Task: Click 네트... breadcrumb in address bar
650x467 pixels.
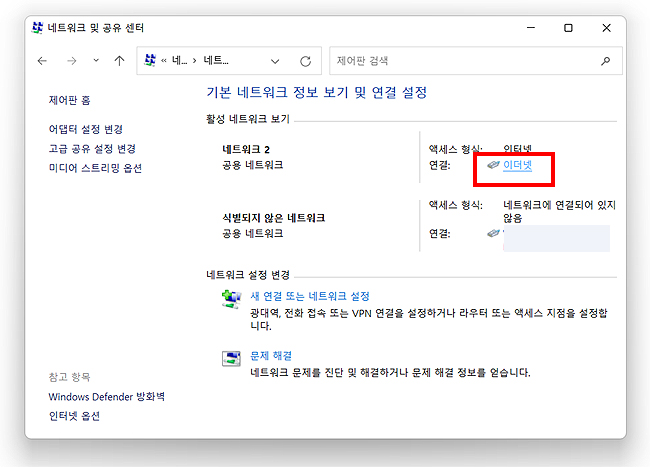Action: coord(216,61)
